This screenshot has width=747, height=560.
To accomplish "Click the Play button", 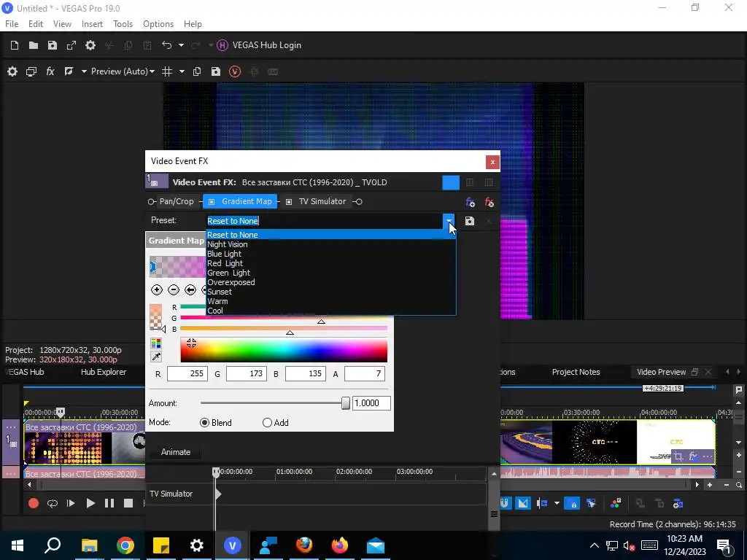I will [x=90, y=503].
